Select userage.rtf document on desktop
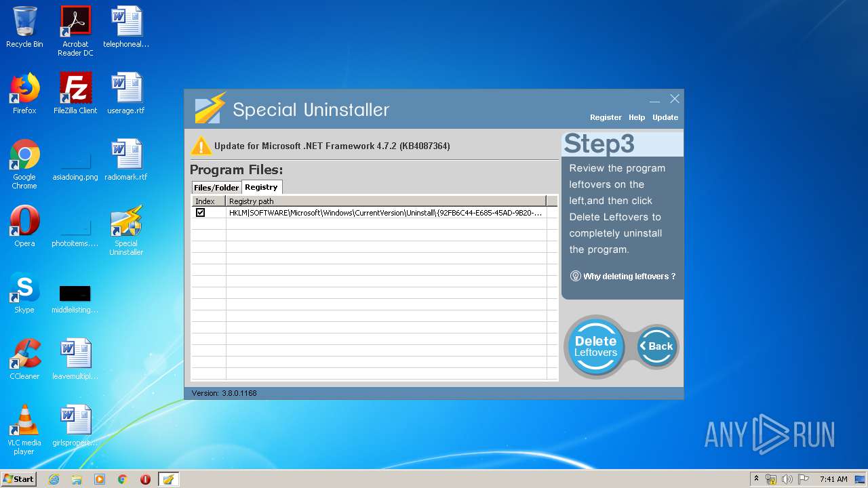 tap(126, 94)
